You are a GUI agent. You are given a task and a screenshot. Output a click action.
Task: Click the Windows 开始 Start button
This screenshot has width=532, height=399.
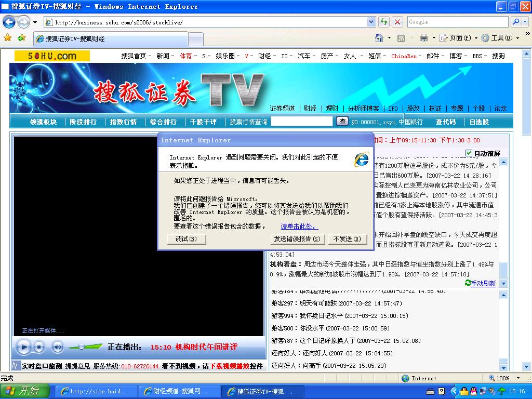pos(25,391)
